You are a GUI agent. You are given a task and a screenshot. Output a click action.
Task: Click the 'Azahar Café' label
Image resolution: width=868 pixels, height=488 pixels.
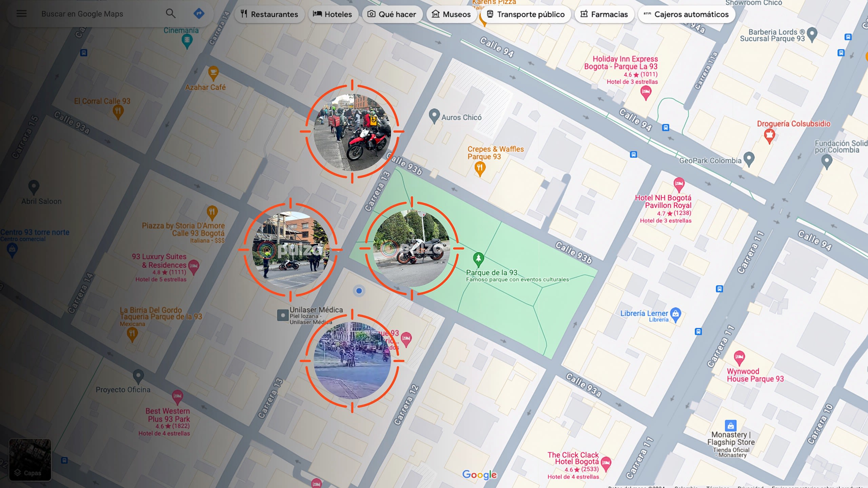tap(205, 87)
